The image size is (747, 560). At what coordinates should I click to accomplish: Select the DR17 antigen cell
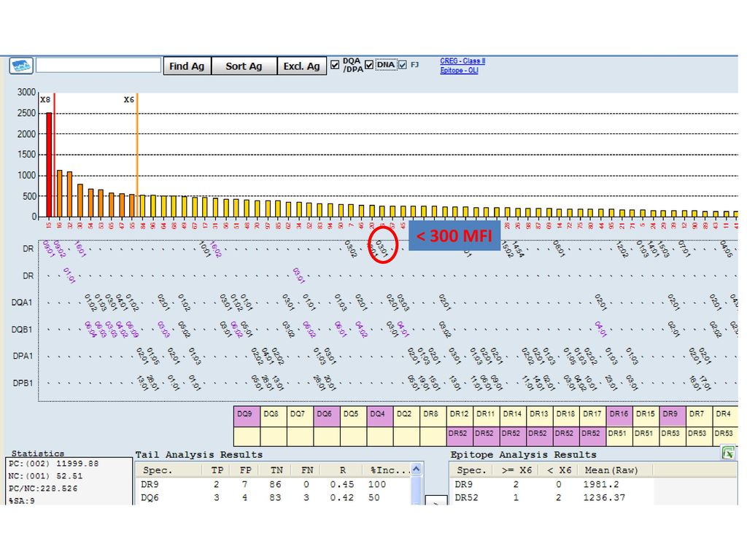[x=593, y=416]
